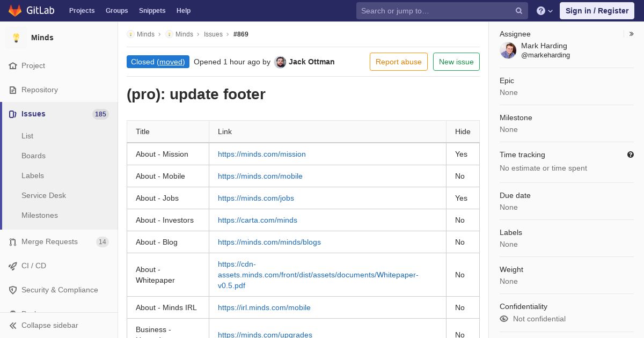Click first Minds breadcrumb lightbulb icon

(x=130, y=34)
